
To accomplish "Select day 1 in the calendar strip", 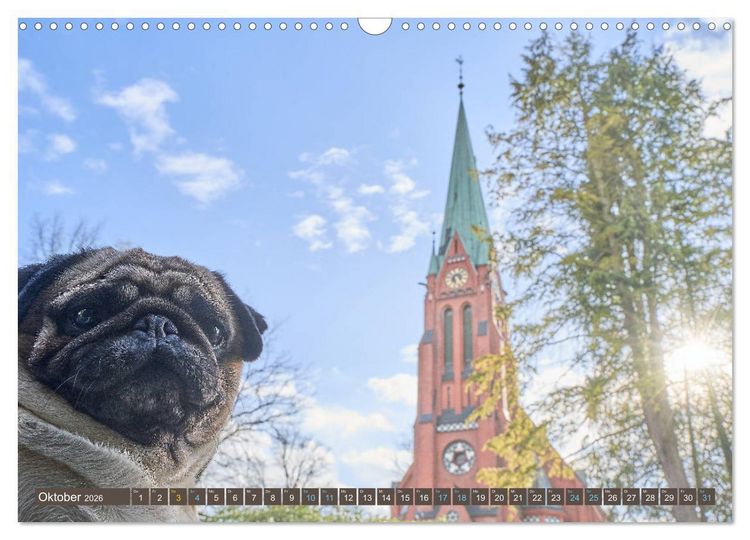I will 140,497.
